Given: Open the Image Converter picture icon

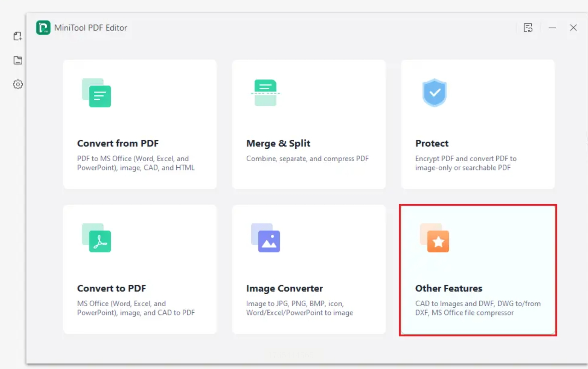Looking at the screenshot, I should 266,237.
